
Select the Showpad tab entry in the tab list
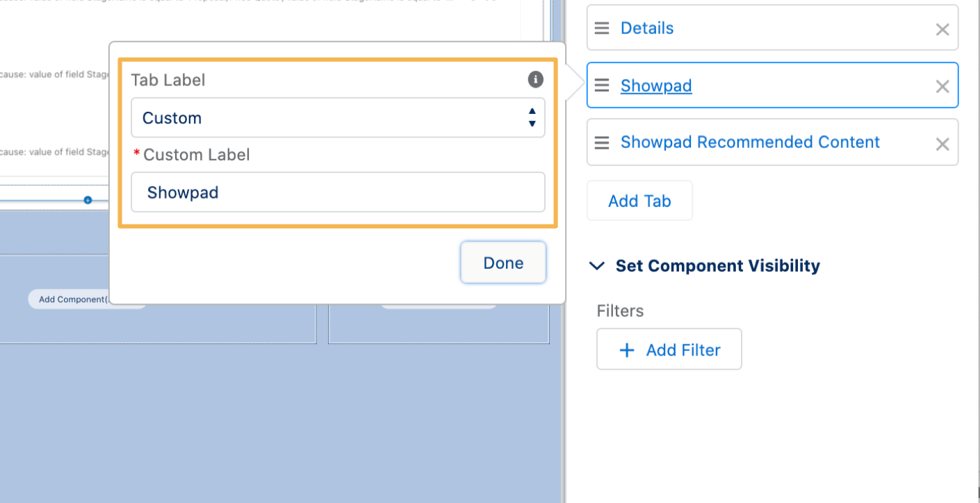(x=656, y=85)
